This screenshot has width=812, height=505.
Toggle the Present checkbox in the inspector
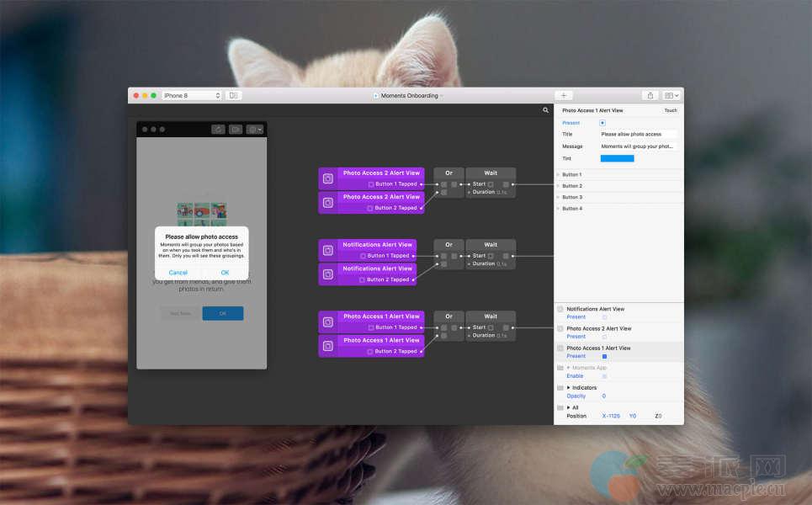[x=602, y=123]
